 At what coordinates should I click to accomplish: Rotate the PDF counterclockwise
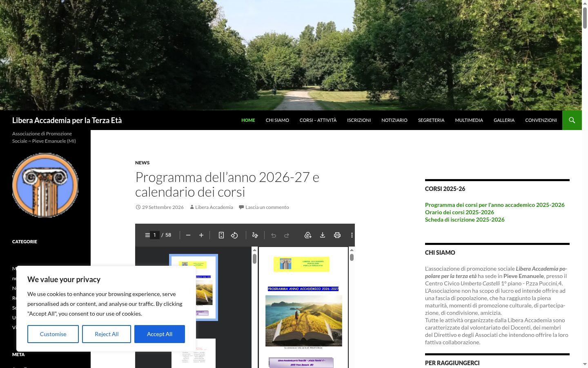coord(234,235)
